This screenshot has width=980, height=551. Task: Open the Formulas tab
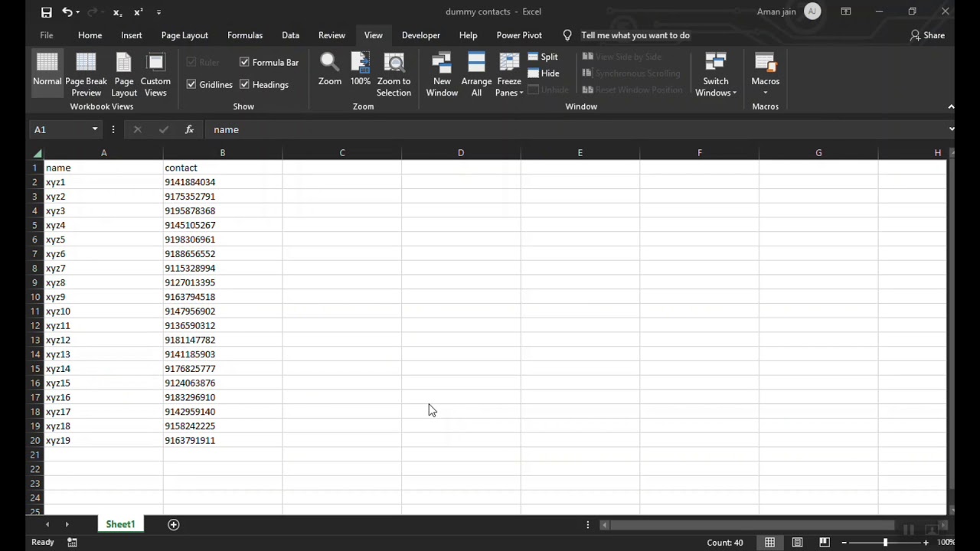tap(245, 35)
